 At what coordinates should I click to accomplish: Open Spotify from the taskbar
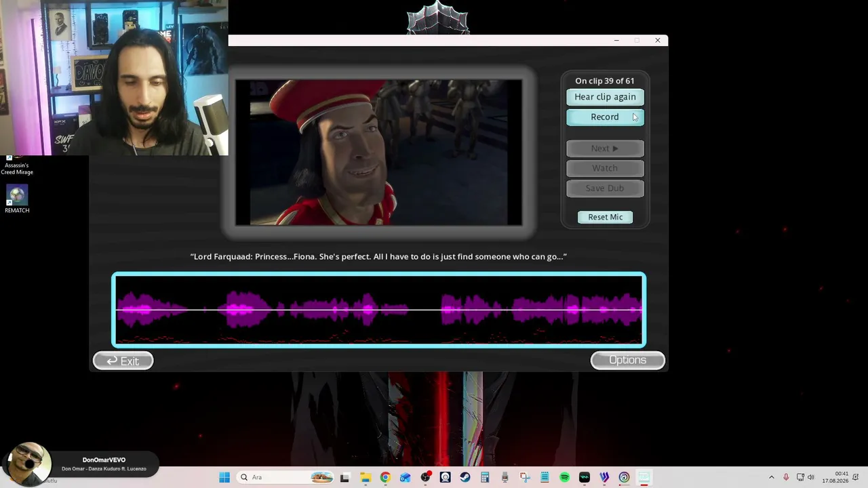pyautogui.click(x=564, y=477)
